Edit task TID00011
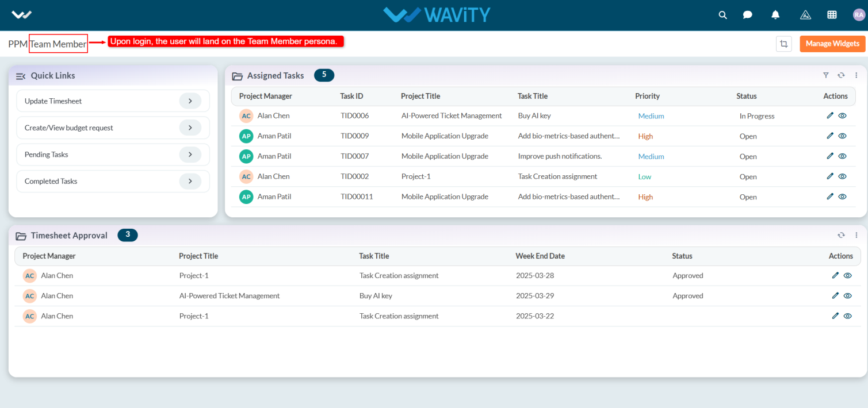868x408 pixels. [830, 196]
